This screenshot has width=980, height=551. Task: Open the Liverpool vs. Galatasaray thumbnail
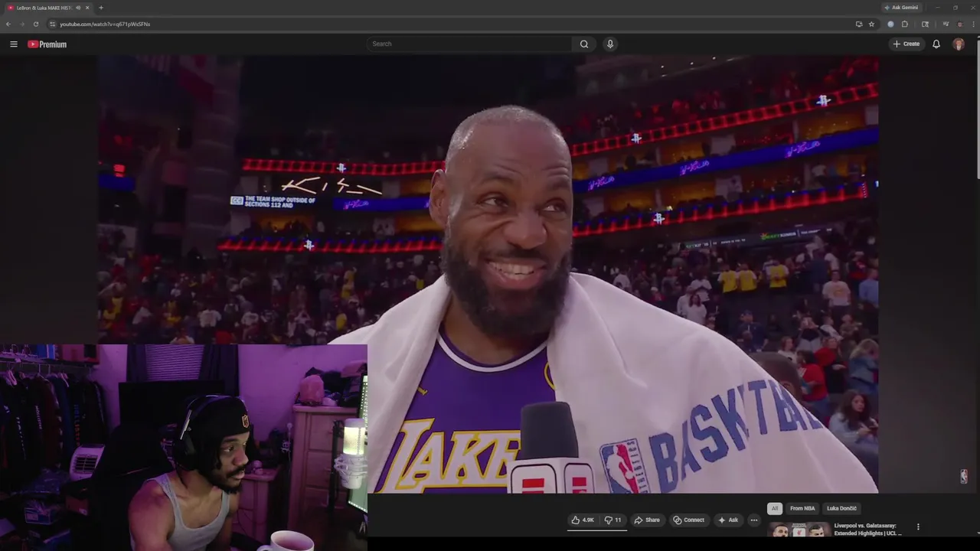pos(799,530)
